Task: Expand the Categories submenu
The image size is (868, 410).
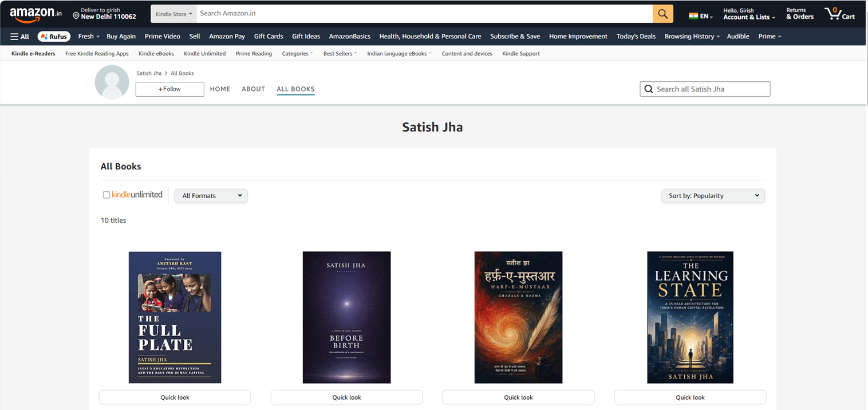Action: click(297, 53)
